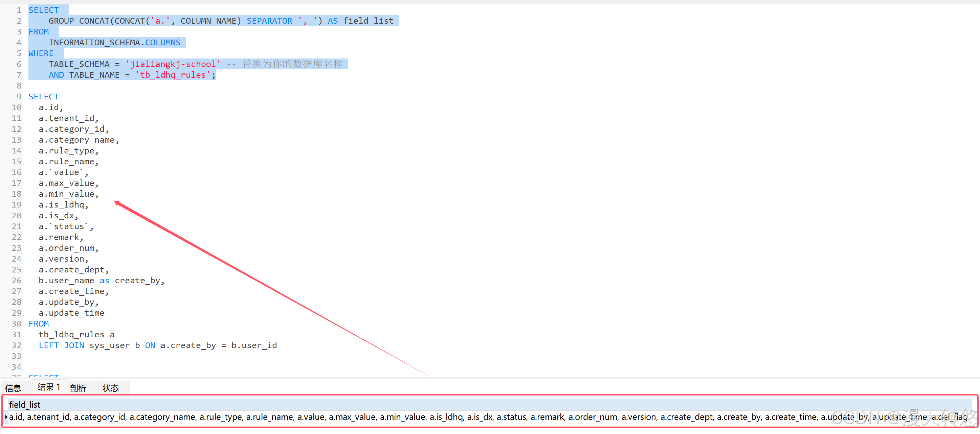The width and height of the screenshot is (980, 434).
Task: Click the b.user_name as create_by line
Action: [x=101, y=281]
